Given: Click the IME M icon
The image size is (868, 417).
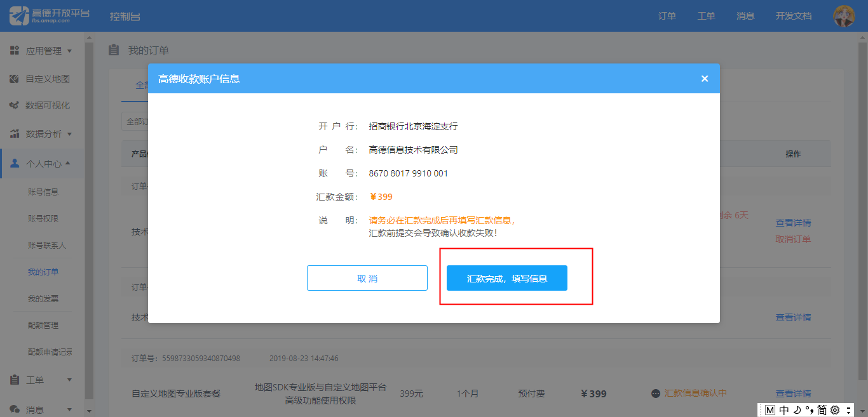Looking at the screenshot, I should click(770, 410).
